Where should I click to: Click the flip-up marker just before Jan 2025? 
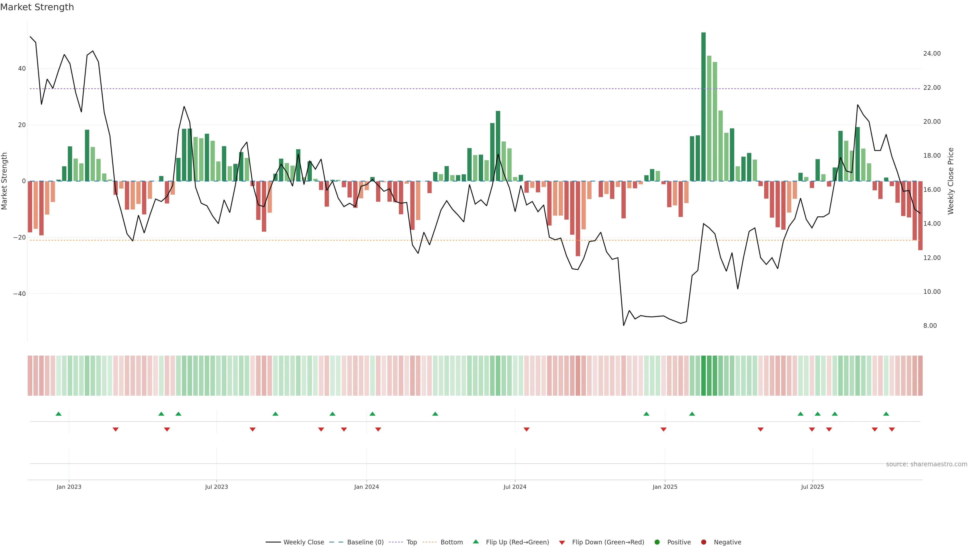pyautogui.click(x=646, y=414)
